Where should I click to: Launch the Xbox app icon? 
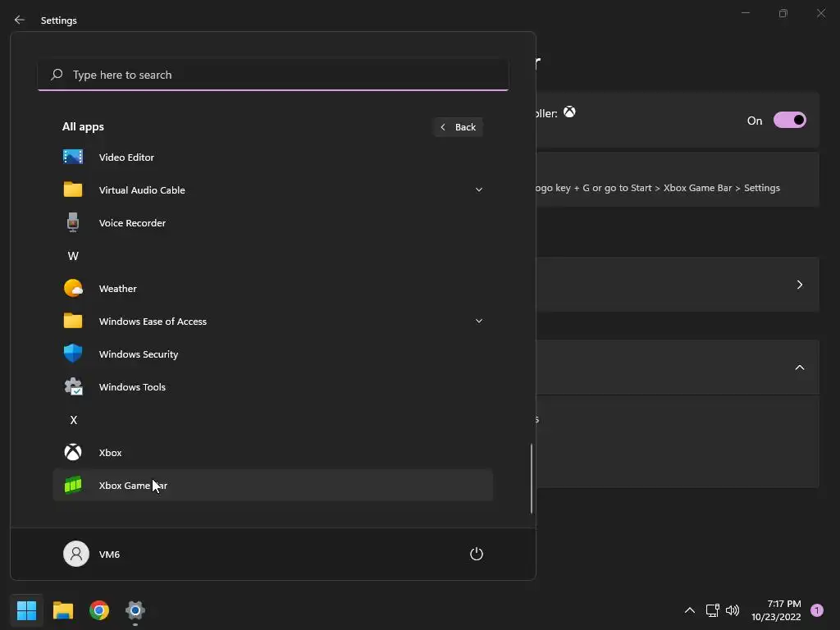point(73,452)
